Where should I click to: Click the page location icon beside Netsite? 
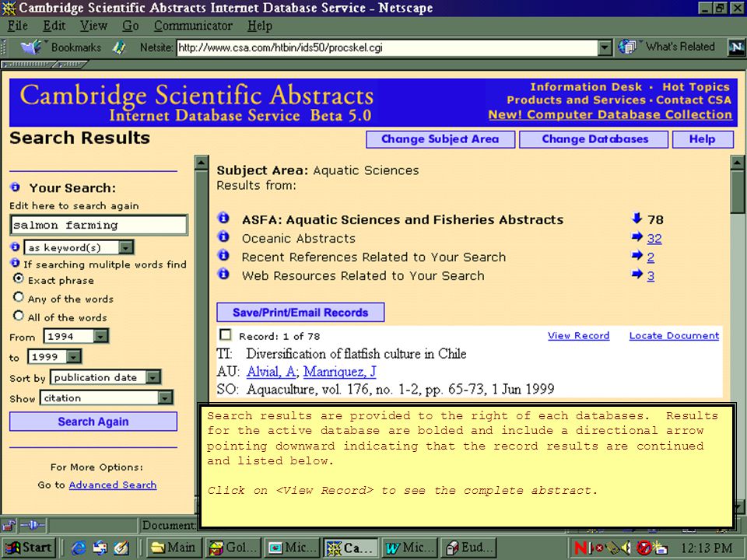tap(119, 47)
